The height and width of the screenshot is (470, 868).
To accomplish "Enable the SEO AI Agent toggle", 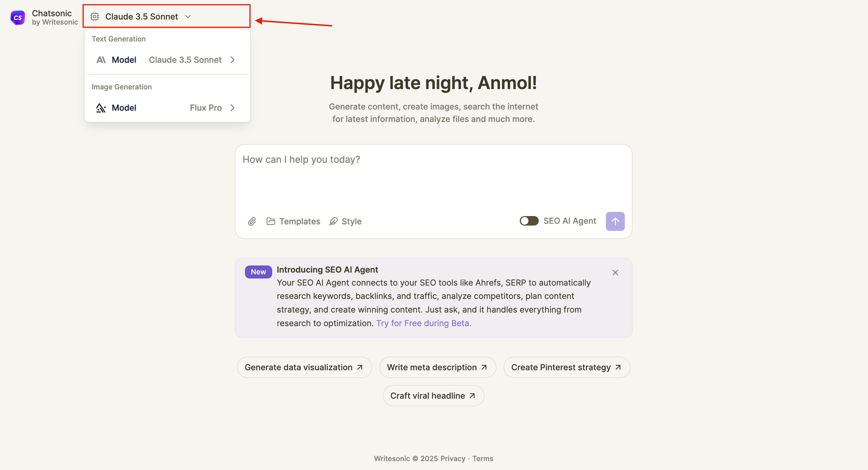I will 529,221.
